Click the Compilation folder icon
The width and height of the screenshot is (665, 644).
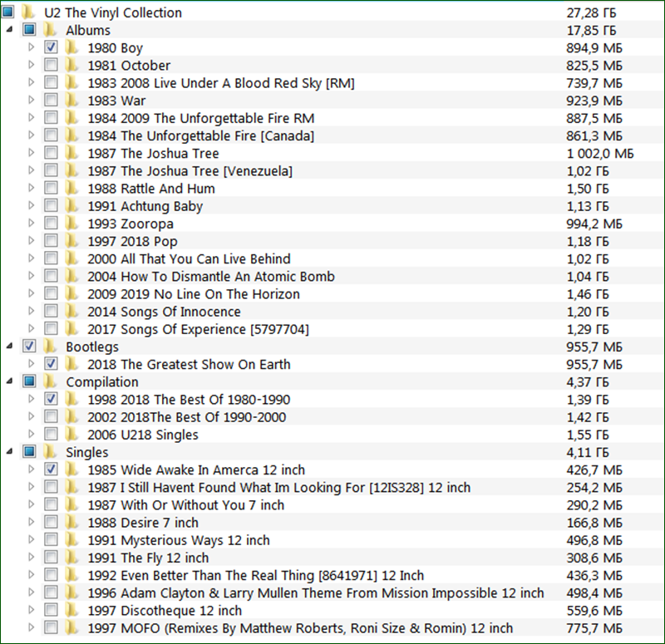click(50, 381)
